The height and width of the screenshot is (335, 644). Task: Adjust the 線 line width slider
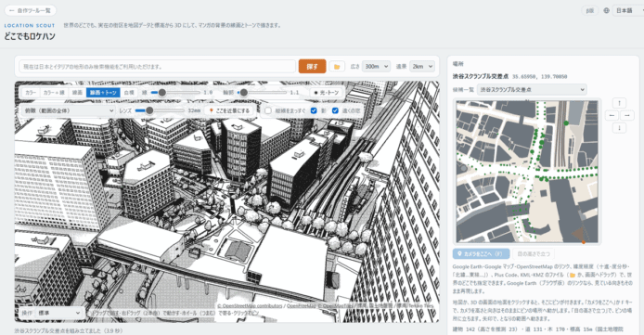pyautogui.click(x=175, y=93)
